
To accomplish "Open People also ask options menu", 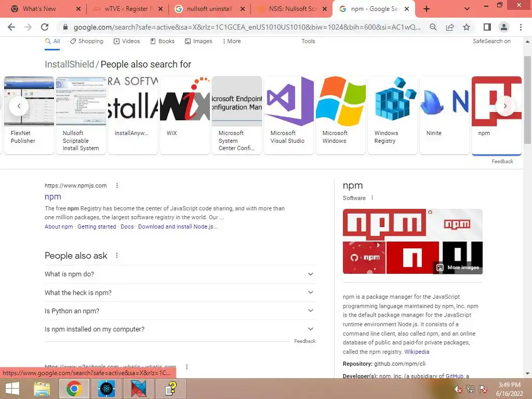I will pyautogui.click(x=117, y=256).
